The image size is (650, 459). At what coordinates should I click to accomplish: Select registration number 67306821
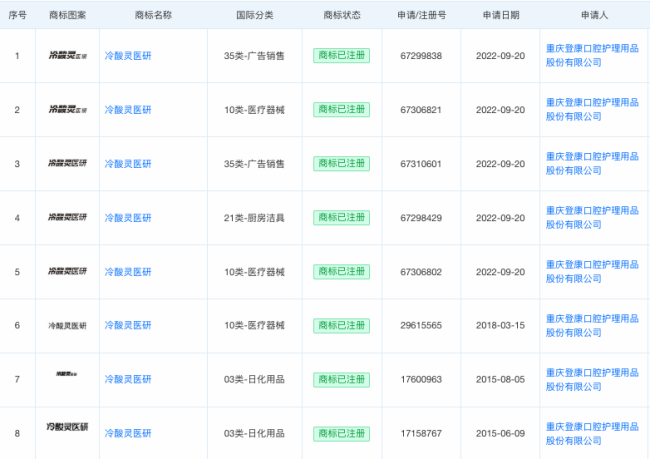click(x=421, y=109)
